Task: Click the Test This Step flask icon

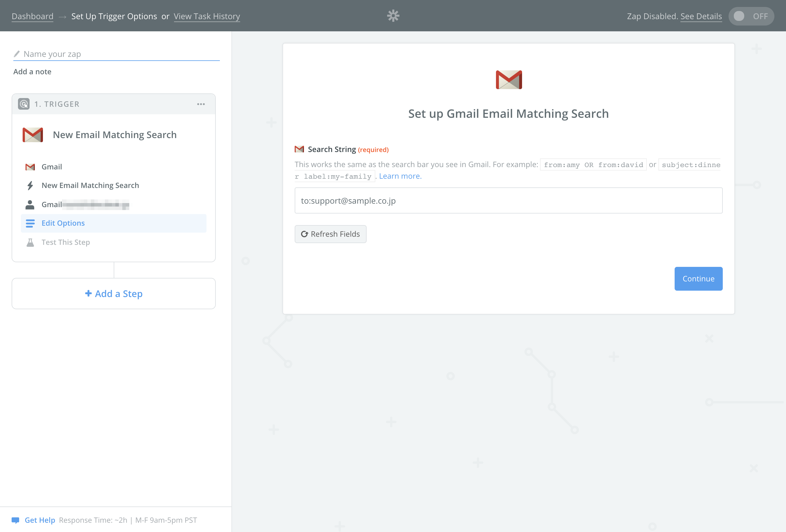Action: click(30, 242)
